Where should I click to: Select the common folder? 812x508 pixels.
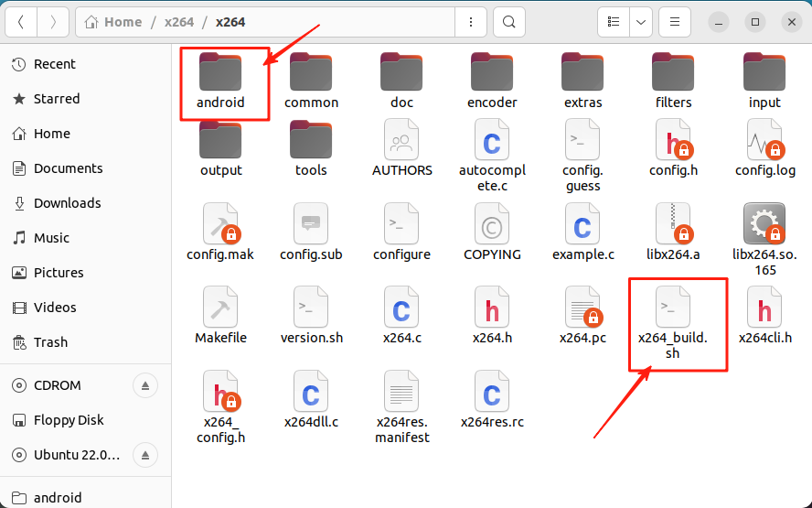[x=311, y=81]
